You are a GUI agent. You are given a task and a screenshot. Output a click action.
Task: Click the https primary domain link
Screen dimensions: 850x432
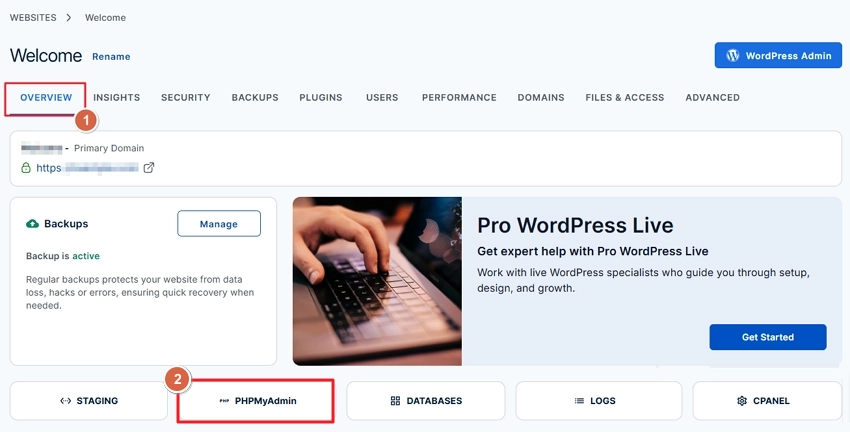(x=87, y=168)
